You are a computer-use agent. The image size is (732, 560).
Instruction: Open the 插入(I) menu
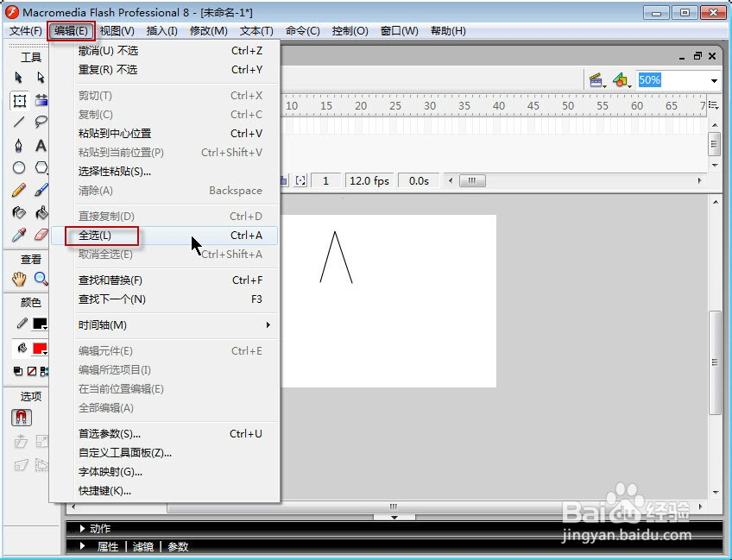[161, 31]
